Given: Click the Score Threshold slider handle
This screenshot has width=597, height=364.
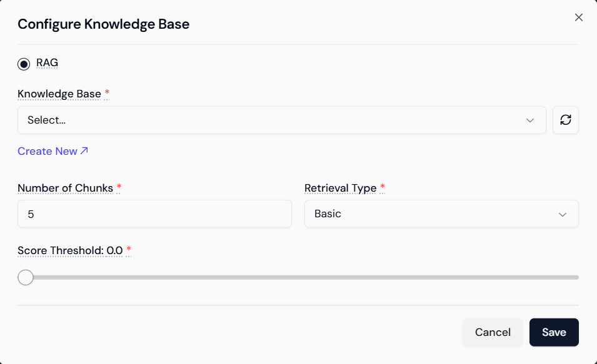Looking at the screenshot, I should (x=26, y=277).
